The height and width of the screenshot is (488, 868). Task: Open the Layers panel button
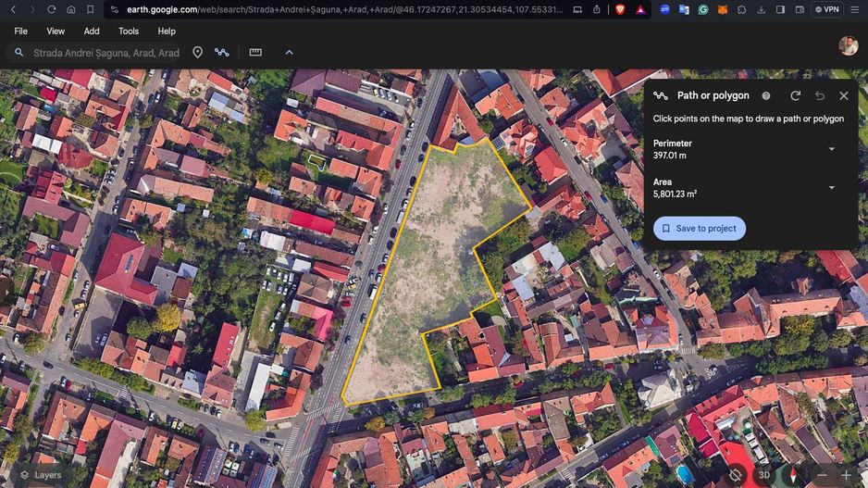click(x=41, y=475)
